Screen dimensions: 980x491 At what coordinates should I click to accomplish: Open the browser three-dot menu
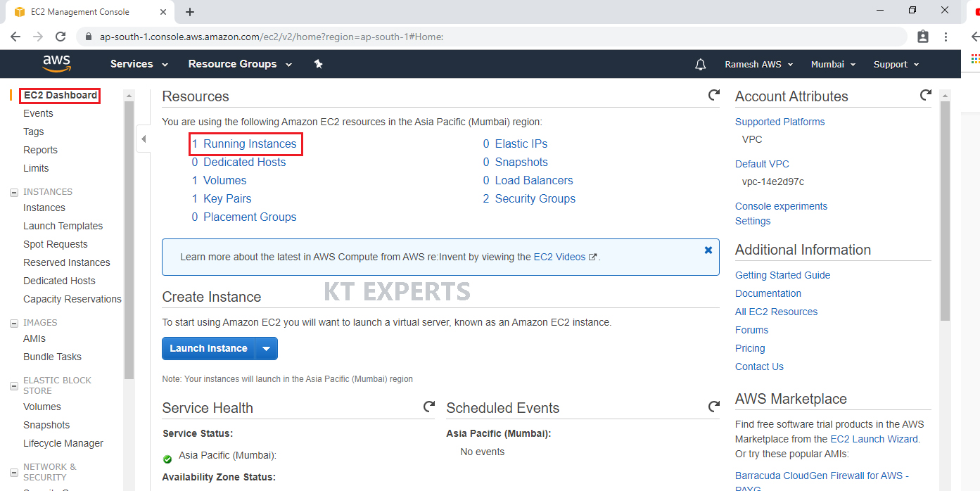pyautogui.click(x=946, y=37)
